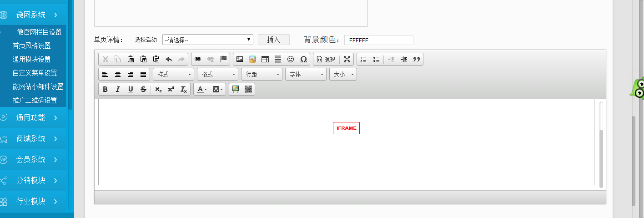Insert special character with omega icon
The height and width of the screenshot is (218, 644).
[303, 59]
